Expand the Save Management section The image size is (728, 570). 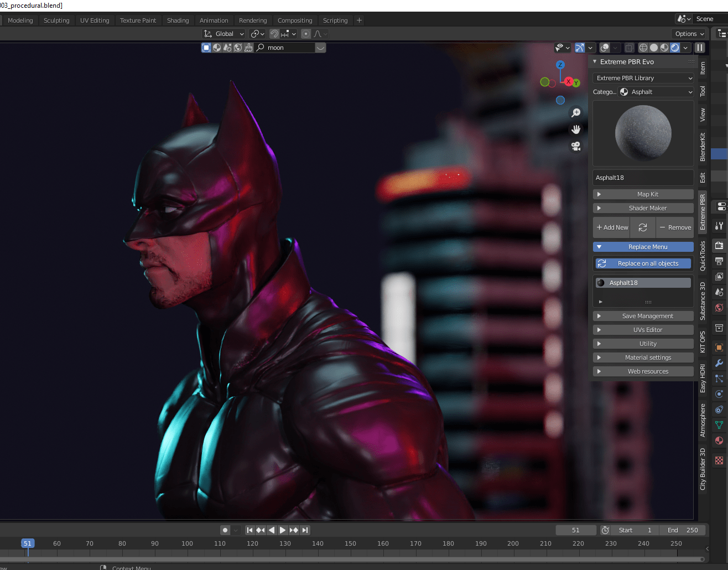pos(643,316)
